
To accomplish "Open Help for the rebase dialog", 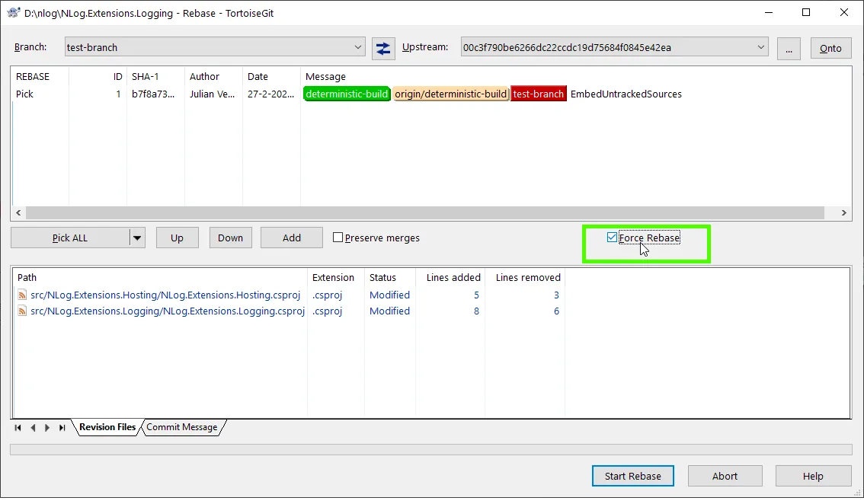I will (x=813, y=476).
